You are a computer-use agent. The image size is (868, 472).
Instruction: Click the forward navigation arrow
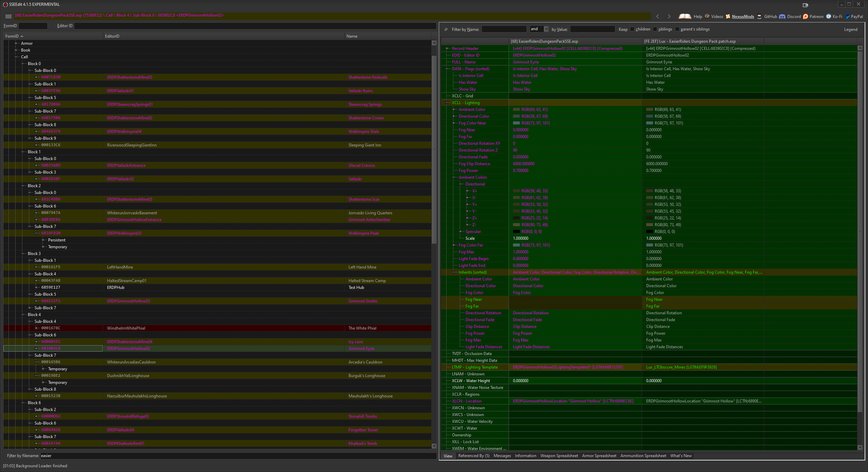(x=669, y=16)
